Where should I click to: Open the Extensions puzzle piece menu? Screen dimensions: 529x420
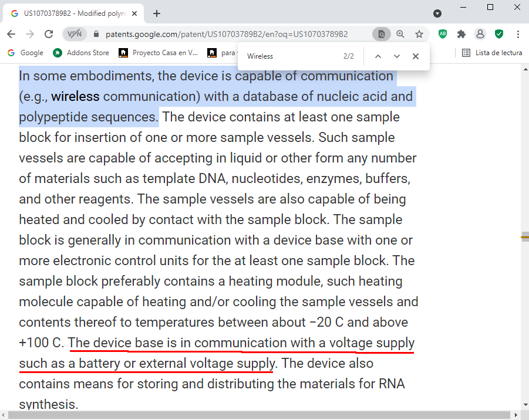pyautogui.click(x=461, y=34)
